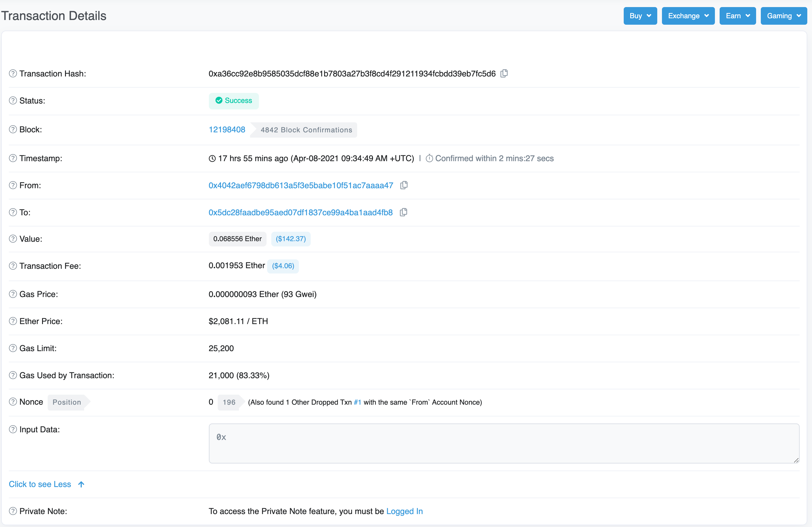Open the Gaming dropdown menu
The height and width of the screenshot is (527, 812).
783,16
